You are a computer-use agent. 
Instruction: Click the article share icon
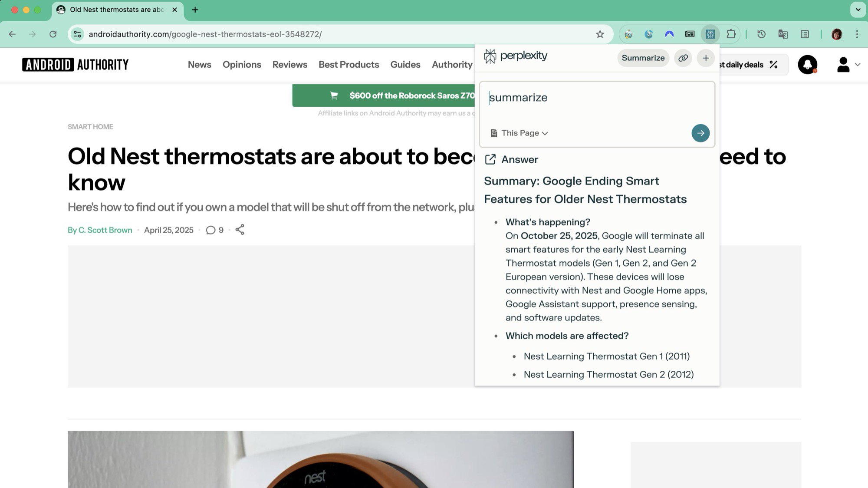tap(240, 230)
